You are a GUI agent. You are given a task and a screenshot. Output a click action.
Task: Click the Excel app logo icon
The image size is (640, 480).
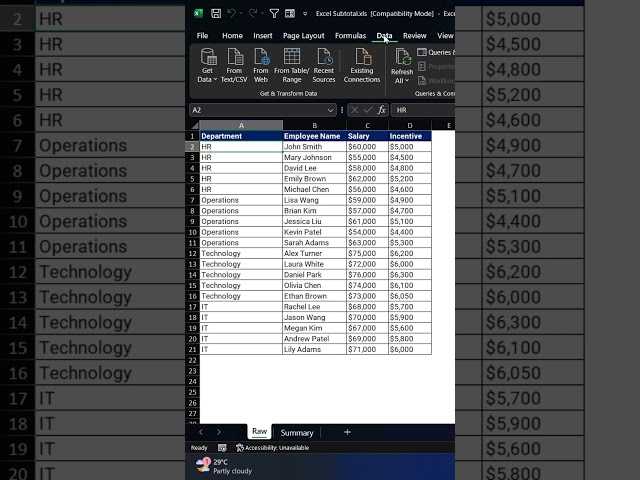click(198, 13)
